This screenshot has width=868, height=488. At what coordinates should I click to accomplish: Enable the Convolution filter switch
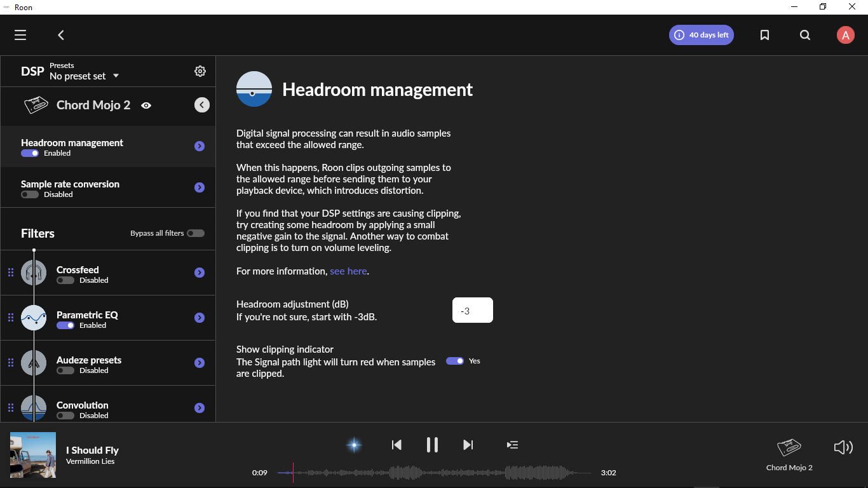[x=65, y=416]
